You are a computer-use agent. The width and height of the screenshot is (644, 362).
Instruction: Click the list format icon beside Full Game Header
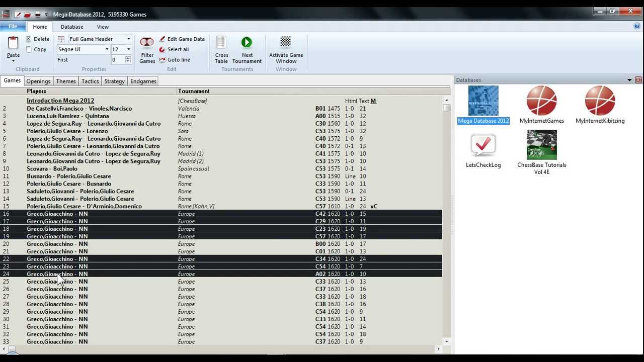[61, 39]
